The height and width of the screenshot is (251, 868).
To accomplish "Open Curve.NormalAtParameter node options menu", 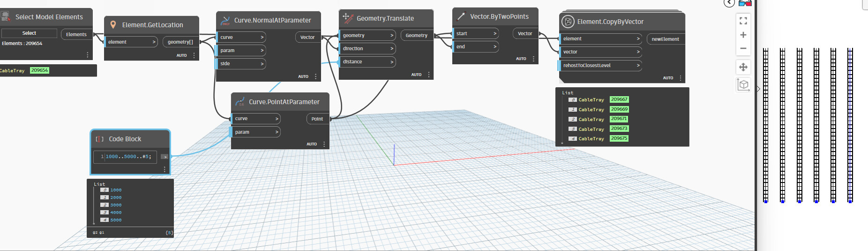I will click(315, 76).
